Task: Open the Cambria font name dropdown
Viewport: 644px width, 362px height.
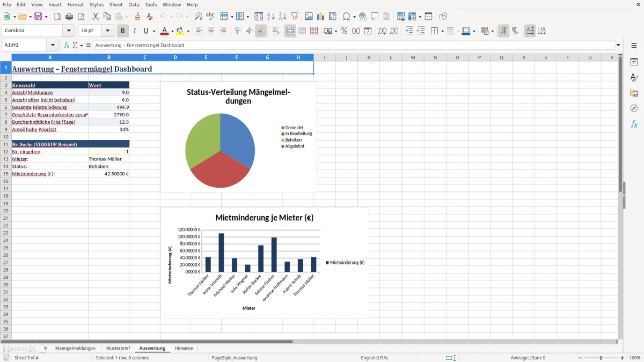Action: pyautogui.click(x=69, y=31)
